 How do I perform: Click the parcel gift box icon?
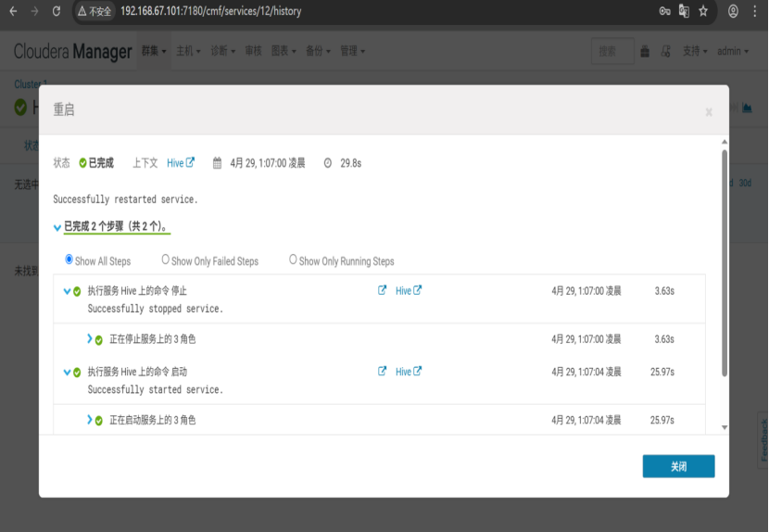click(x=645, y=51)
